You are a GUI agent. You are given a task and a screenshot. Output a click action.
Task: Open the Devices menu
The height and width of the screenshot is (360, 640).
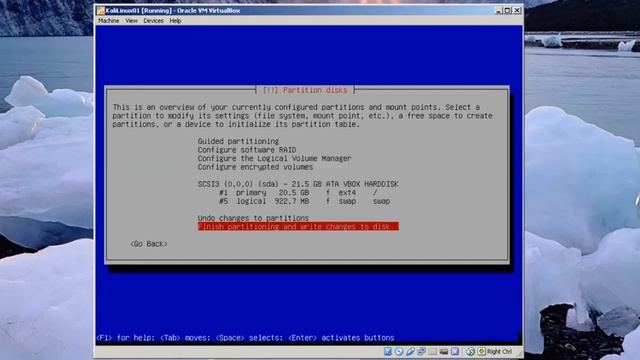(153, 21)
